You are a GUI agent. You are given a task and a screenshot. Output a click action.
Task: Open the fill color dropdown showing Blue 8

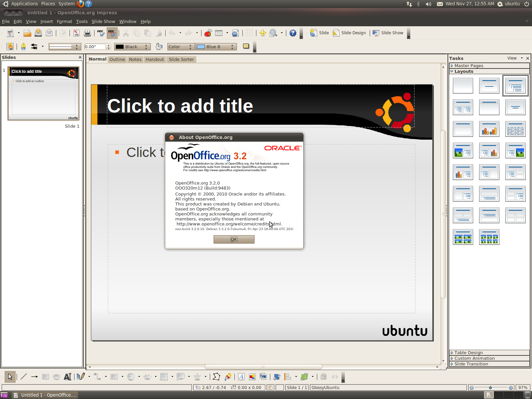tap(216, 47)
